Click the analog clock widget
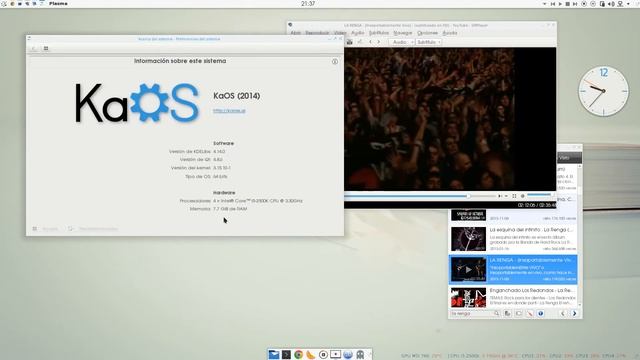The image size is (640, 360). (x=603, y=91)
